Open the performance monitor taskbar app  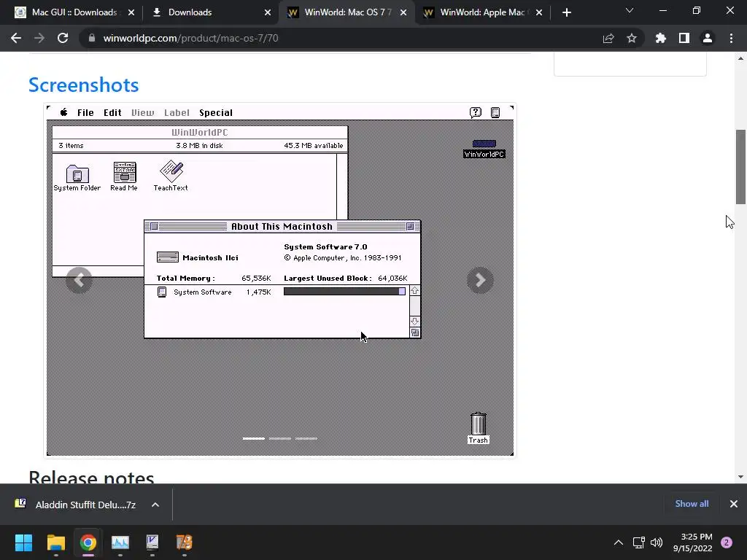pos(120,542)
